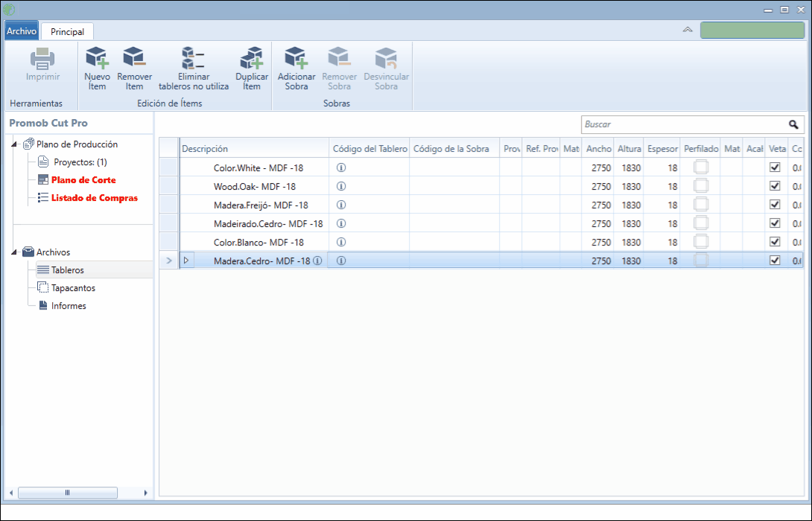
Task: Check the Perfilado box for Madeirado.Cedro
Action: (701, 223)
